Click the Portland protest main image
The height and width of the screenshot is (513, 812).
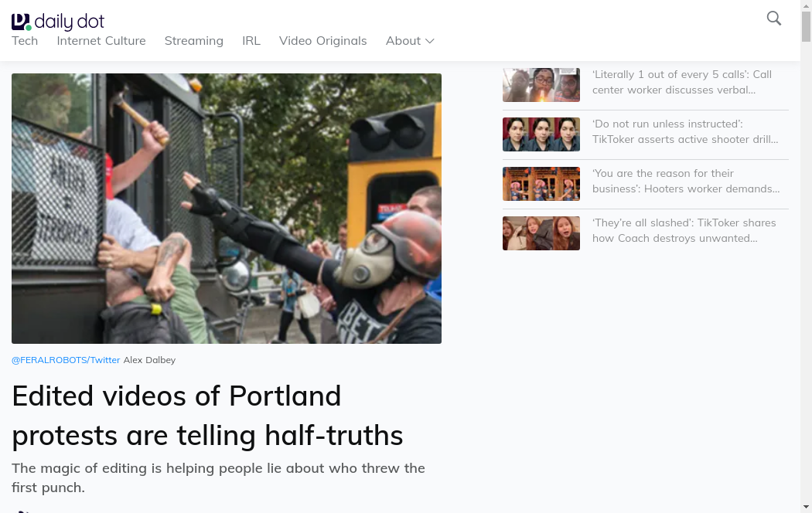[227, 209]
